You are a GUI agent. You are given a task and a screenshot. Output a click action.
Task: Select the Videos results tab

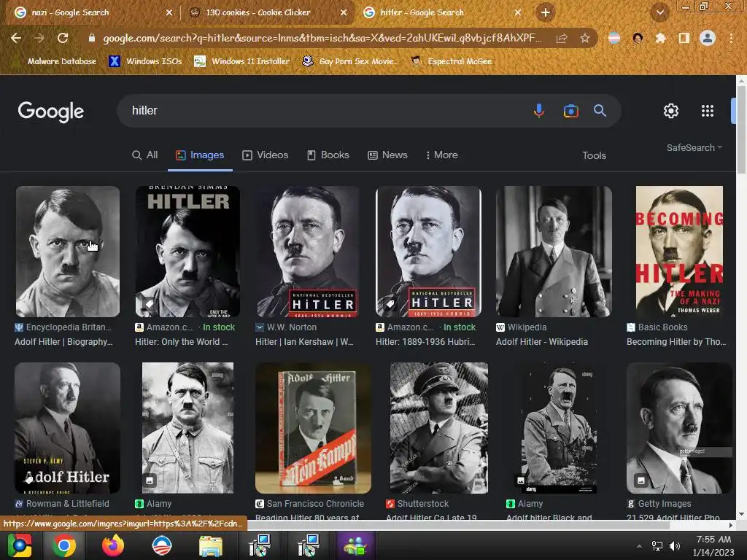point(266,155)
